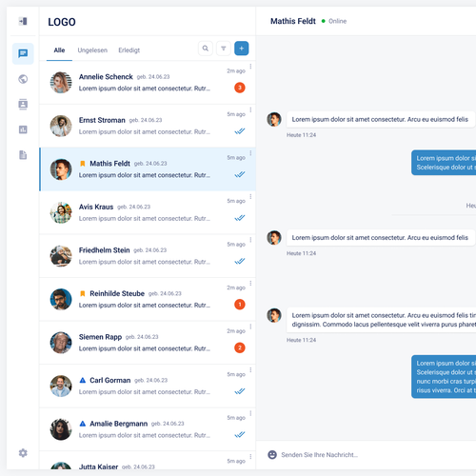
Task: Click Annelie Schenck's avatar
Action: (61, 83)
